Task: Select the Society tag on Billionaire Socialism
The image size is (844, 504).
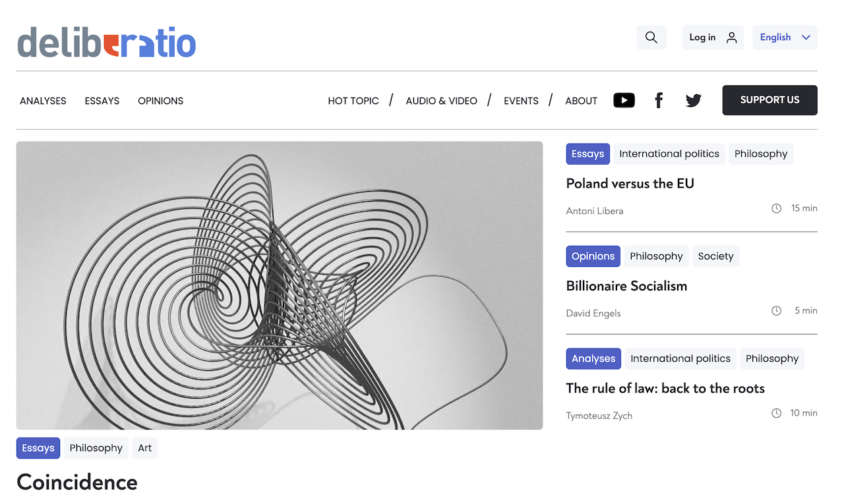Action: point(715,256)
